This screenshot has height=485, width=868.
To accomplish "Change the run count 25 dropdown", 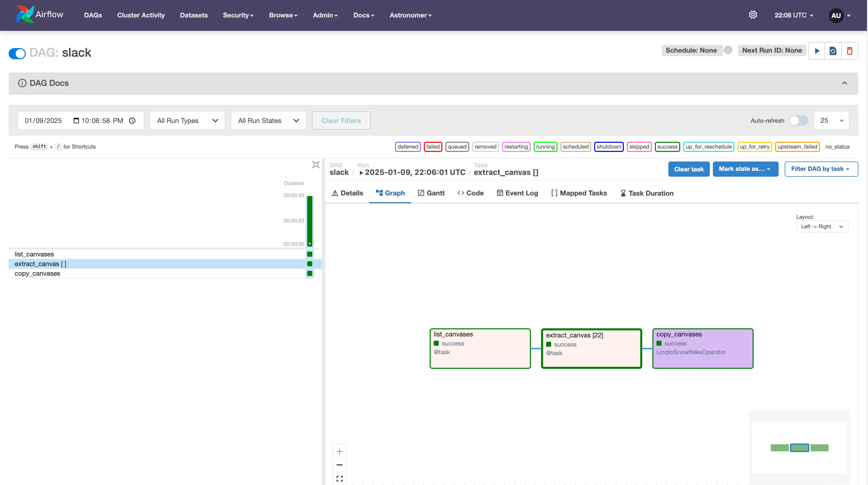I will [831, 120].
